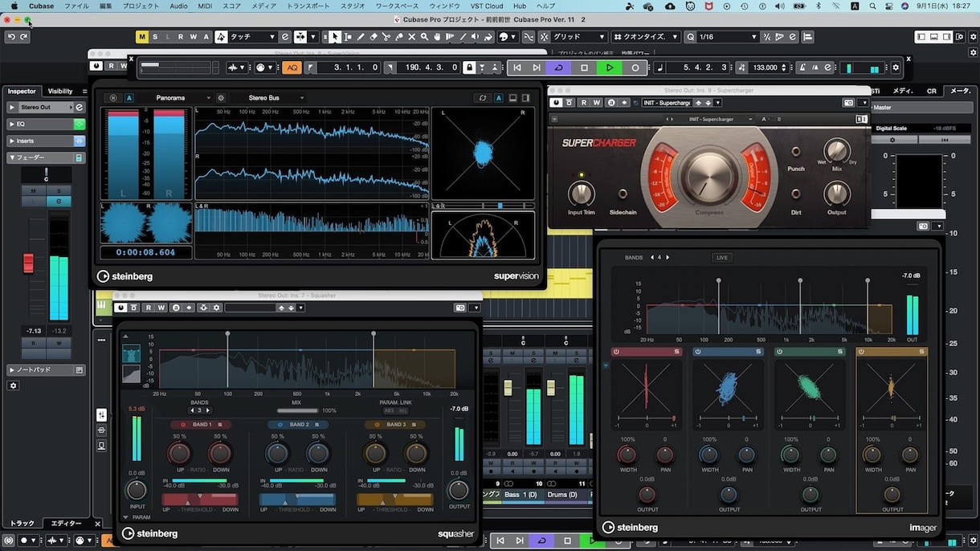Go to previous marker in transport

517,67
